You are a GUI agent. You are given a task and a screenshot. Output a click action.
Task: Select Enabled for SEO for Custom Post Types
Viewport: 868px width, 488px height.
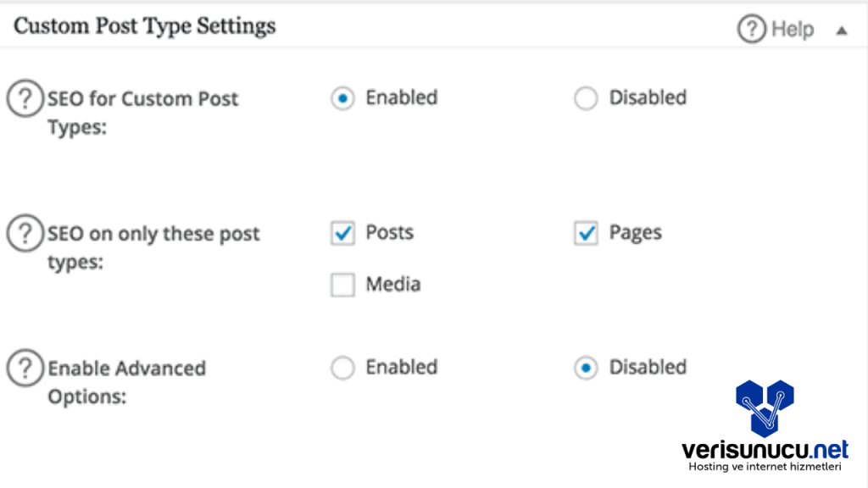click(342, 99)
